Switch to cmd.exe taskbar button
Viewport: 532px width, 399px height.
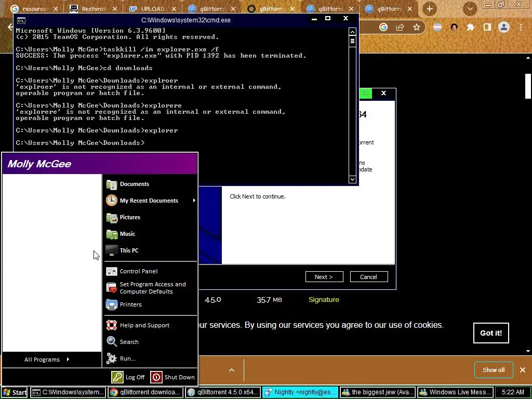[68, 392]
